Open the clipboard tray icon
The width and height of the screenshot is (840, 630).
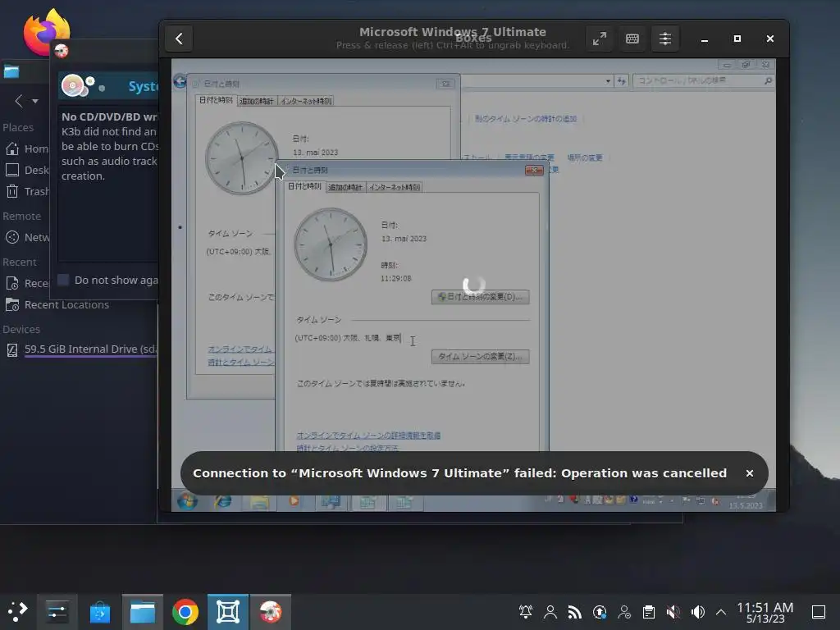click(649, 612)
